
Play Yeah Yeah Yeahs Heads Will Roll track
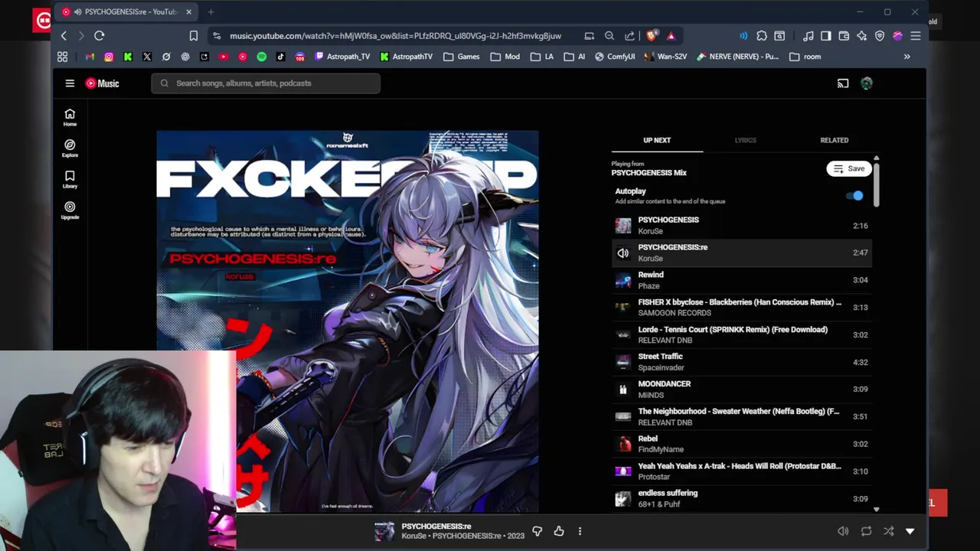coord(741,471)
